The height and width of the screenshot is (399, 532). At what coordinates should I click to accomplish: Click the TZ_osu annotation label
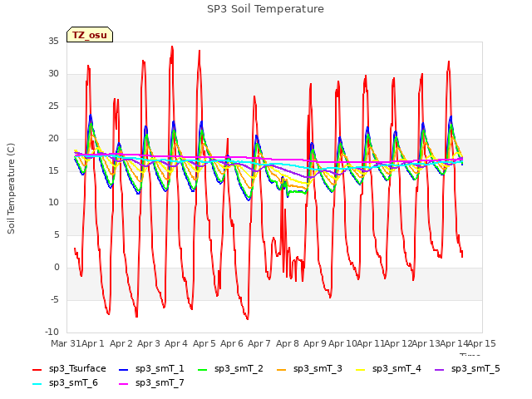pyautogui.click(x=90, y=35)
